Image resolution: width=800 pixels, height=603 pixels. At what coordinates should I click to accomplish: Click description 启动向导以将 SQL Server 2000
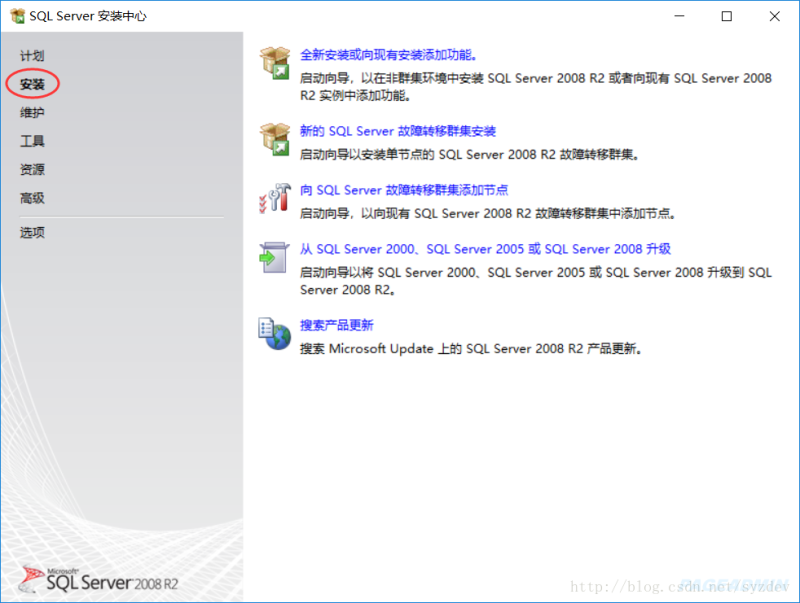point(536,281)
